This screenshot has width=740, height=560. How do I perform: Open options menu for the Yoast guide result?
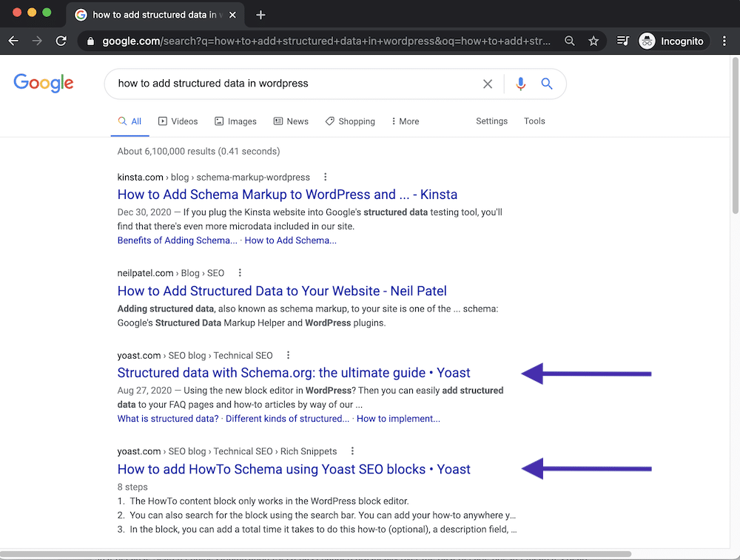pyautogui.click(x=288, y=355)
